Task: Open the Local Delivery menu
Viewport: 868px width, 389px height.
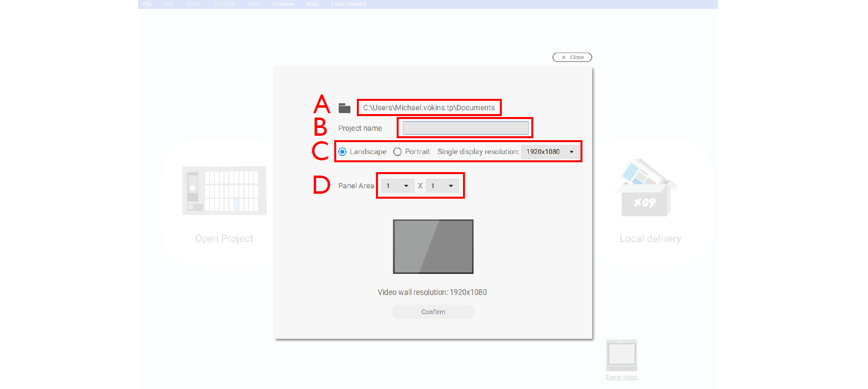Action: [348, 4]
